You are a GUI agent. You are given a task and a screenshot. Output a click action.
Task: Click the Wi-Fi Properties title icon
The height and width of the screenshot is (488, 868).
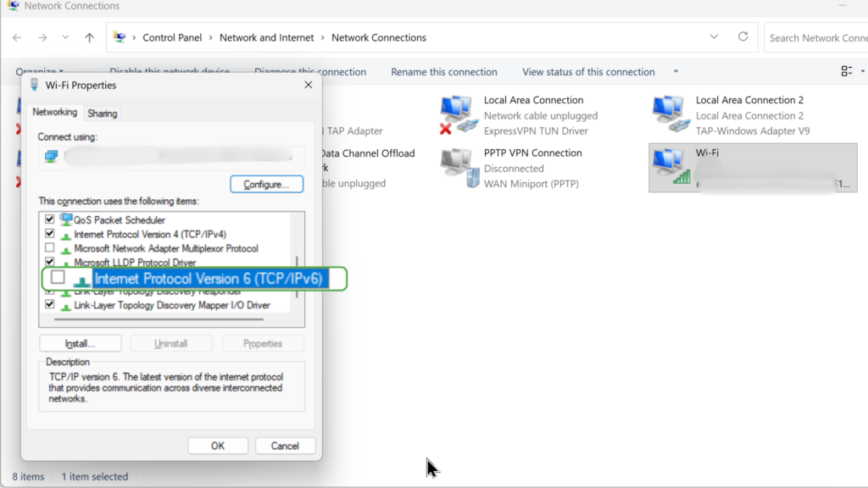pos(34,85)
